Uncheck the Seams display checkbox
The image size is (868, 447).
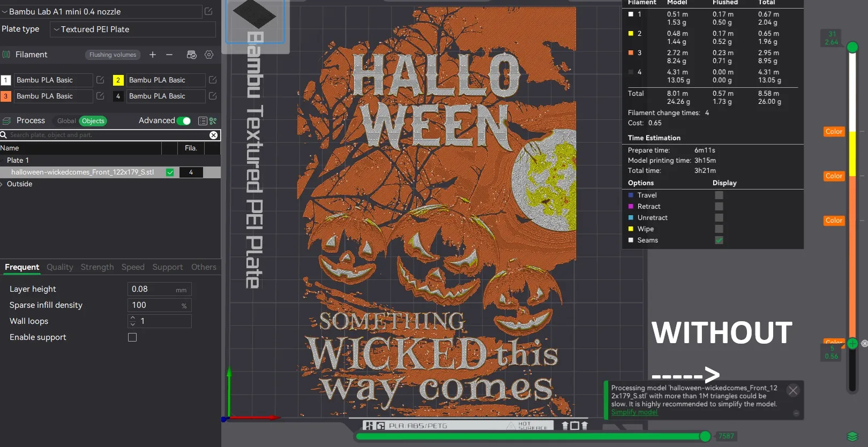[719, 240]
